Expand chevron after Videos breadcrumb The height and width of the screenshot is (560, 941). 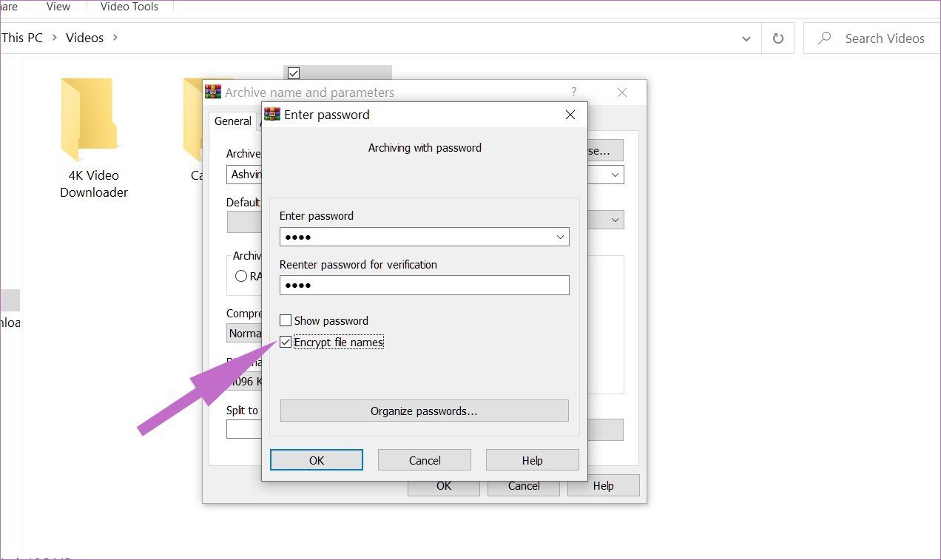(115, 38)
